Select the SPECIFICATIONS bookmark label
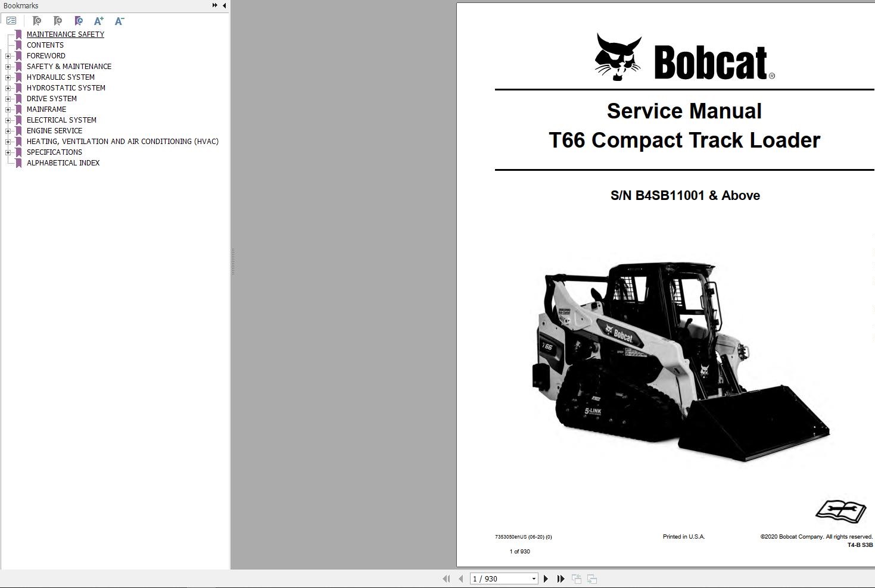 (55, 152)
